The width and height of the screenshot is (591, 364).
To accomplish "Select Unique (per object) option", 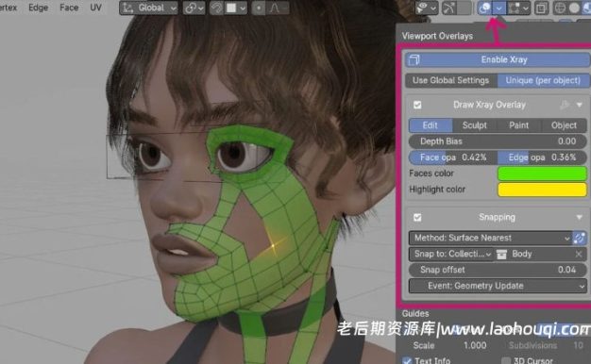I will [x=543, y=80].
